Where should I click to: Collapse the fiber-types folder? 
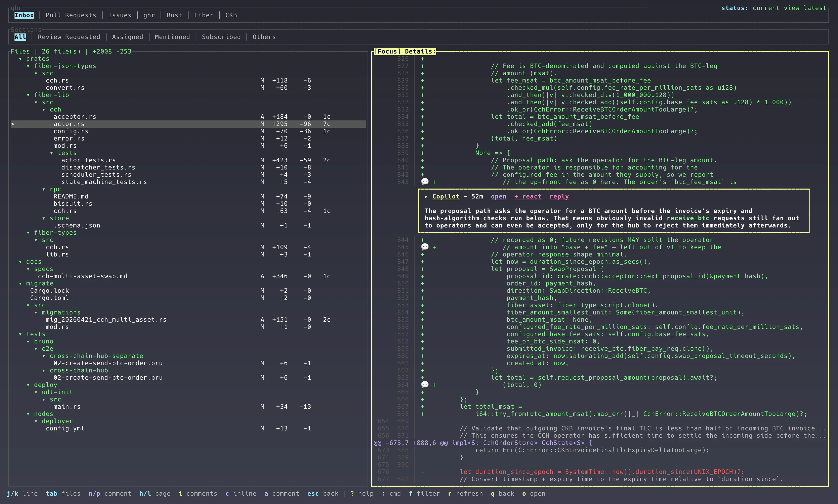click(x=28, y=233)
